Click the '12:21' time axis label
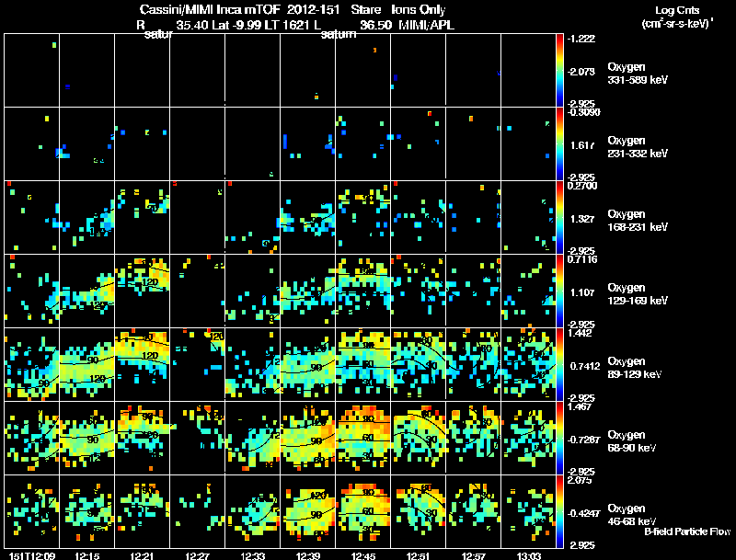The height and width of the screenshot is (560, 736). tap(143, 555)
